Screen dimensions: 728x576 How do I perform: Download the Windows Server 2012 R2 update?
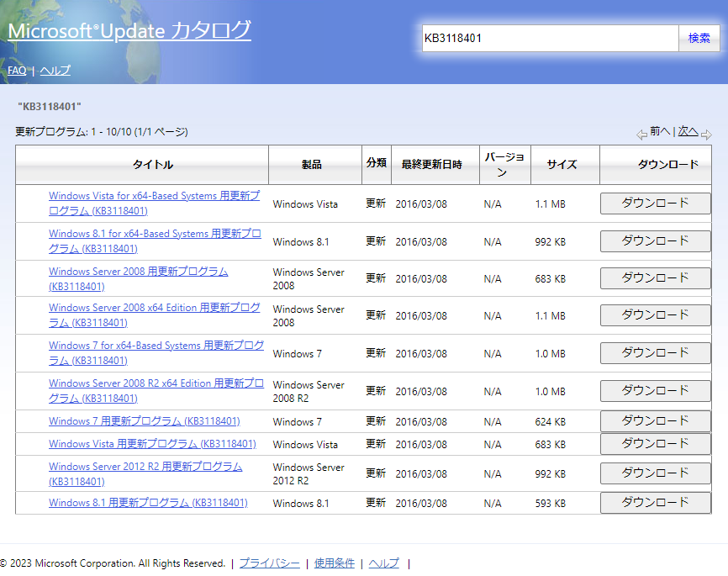tap(655, 473)
